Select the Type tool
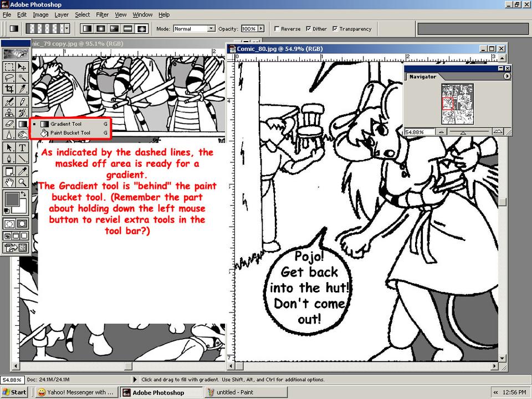This screenshot has width=532, height=399. (22, 147)
